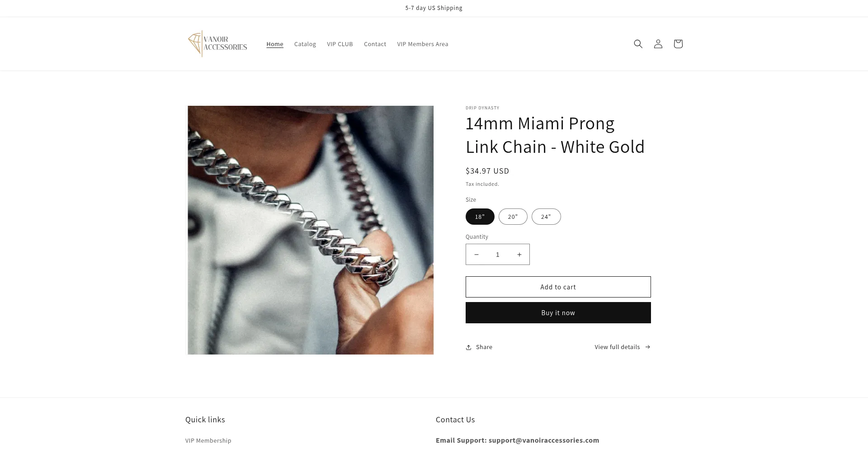Open the account login icon

click(x=658, y=44)
